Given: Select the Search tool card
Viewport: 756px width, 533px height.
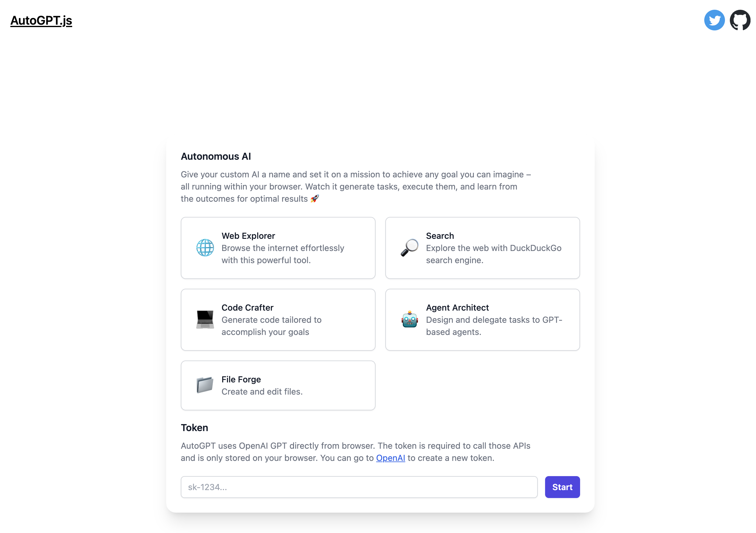Looking at the screenshot, I should 482,248.
